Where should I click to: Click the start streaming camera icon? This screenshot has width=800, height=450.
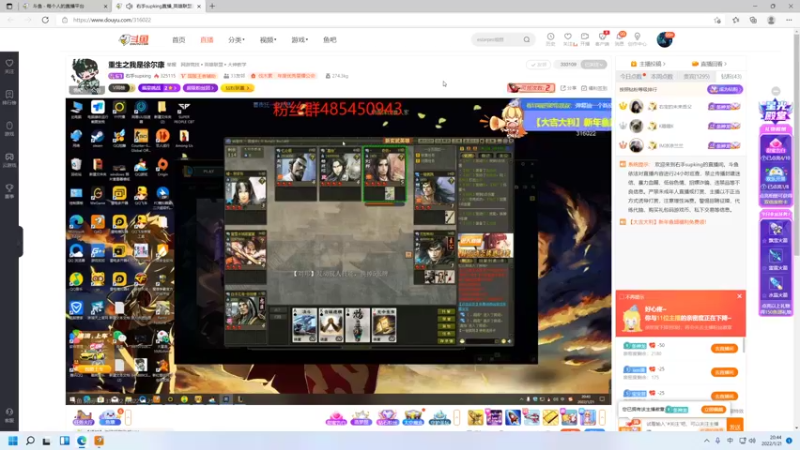585,37
